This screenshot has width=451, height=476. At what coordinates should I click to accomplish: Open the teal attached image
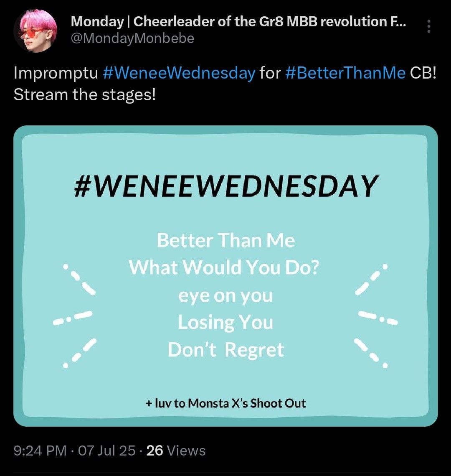225,276
